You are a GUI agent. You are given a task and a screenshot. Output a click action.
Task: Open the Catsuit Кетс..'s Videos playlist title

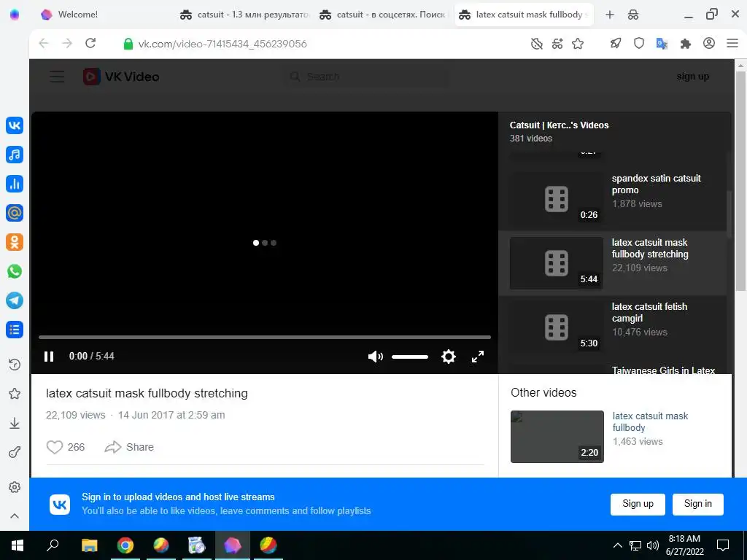coord(559,125)
